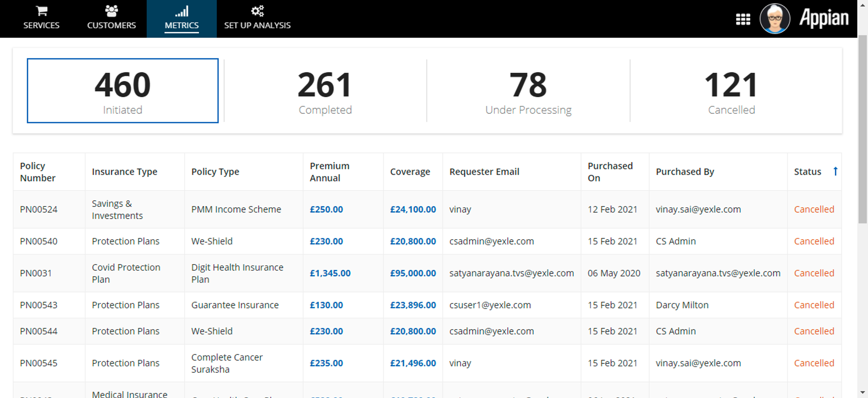Open the Set Up Analysis gears icon

(x=257, y=11)
